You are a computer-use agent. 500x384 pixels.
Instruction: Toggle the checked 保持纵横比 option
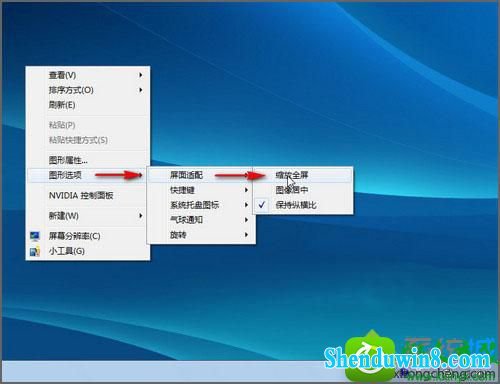303,205
